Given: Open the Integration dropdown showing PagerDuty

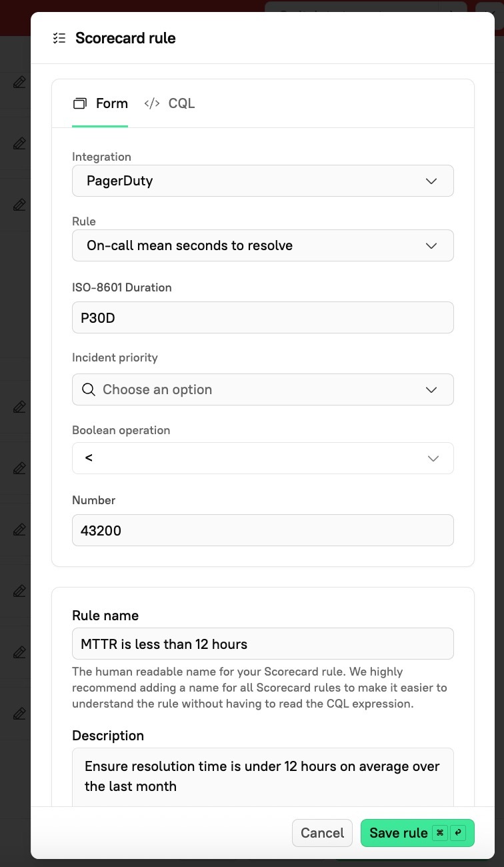Looking at the screenshot, I should 263,181.
